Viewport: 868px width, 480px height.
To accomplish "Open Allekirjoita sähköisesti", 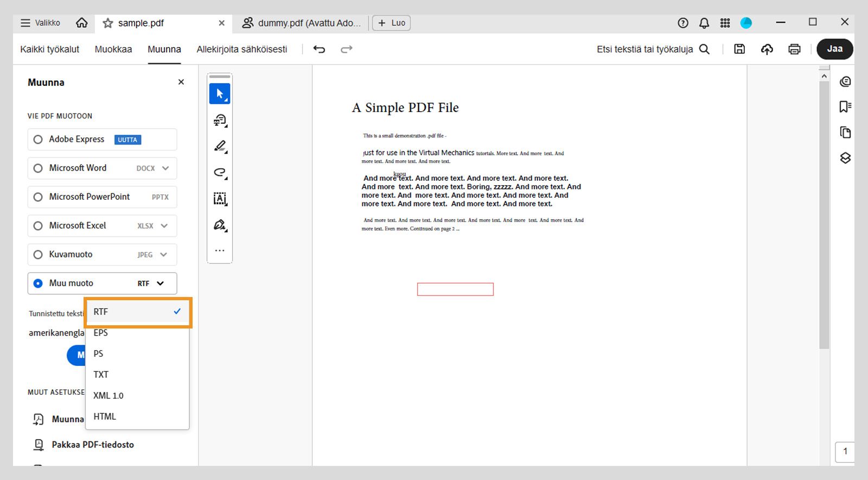I will (242, 49).
